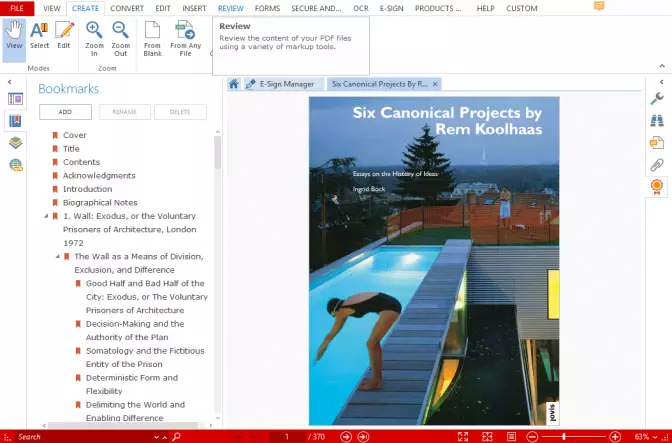Collapse the left Bookmarks side panel
Image resolution: width=672 pixels, height=443 pixels.
pyautogui.click(x=9, y=81)
